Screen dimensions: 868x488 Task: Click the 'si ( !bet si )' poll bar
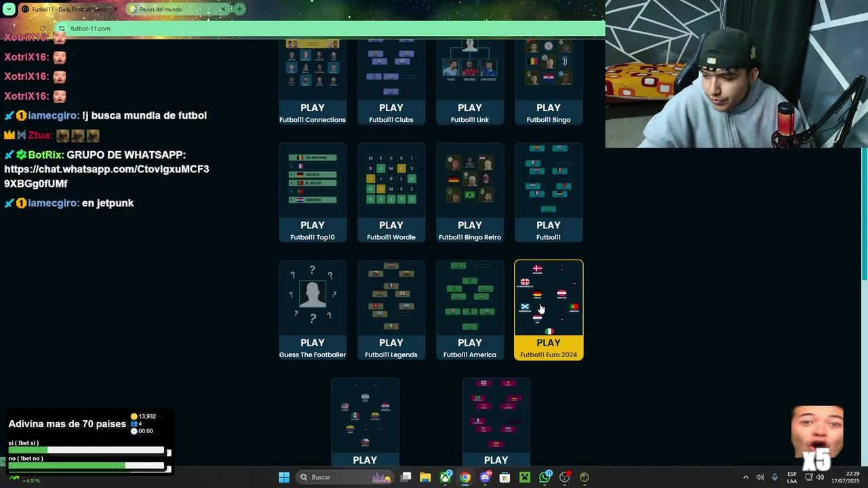[x=86, y=450]
